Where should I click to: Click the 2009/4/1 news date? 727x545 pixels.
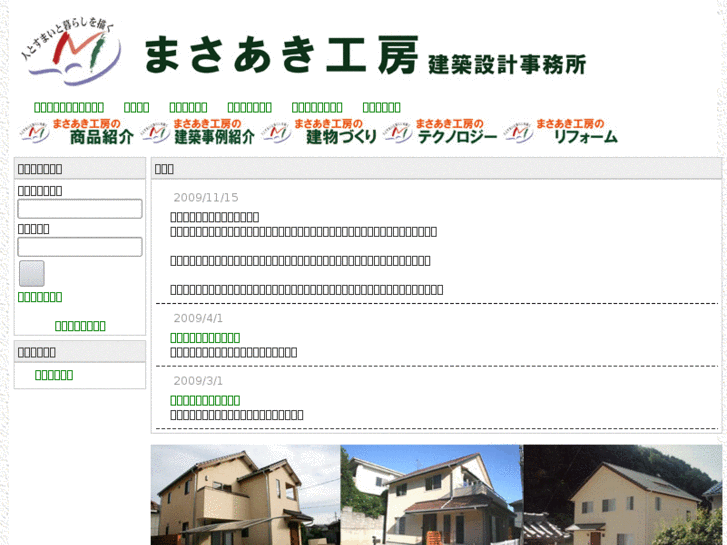(x=198, y=318)
